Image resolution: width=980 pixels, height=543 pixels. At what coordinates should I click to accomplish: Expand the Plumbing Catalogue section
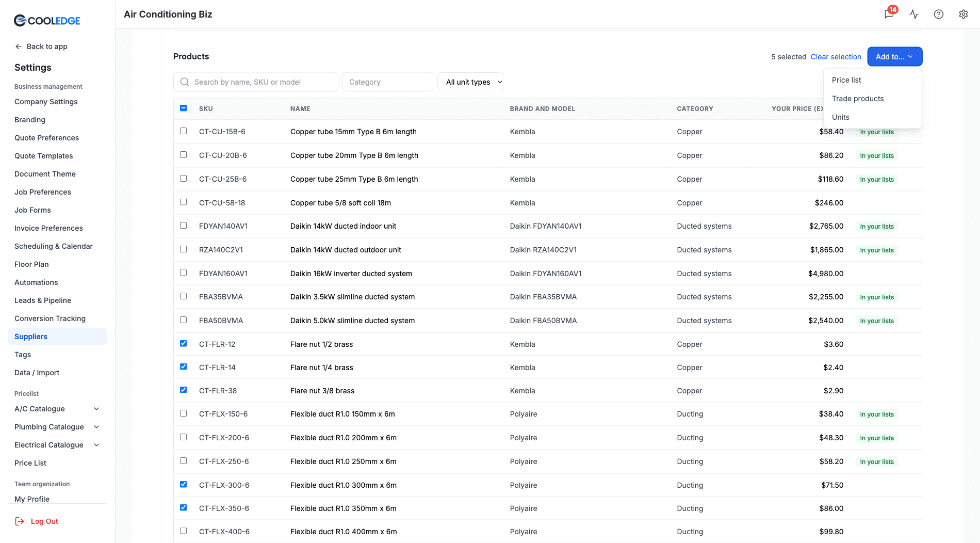[96, 427]
